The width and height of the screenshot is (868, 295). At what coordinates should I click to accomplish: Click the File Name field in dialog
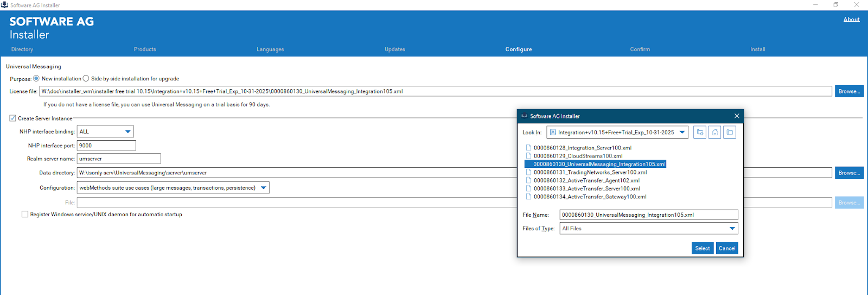[649, 215]
